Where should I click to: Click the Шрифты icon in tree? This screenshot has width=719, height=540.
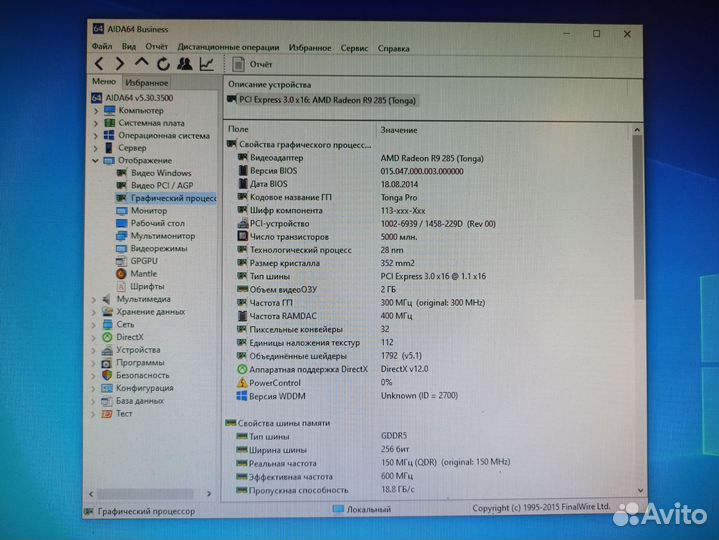click(x=121, y=287)
